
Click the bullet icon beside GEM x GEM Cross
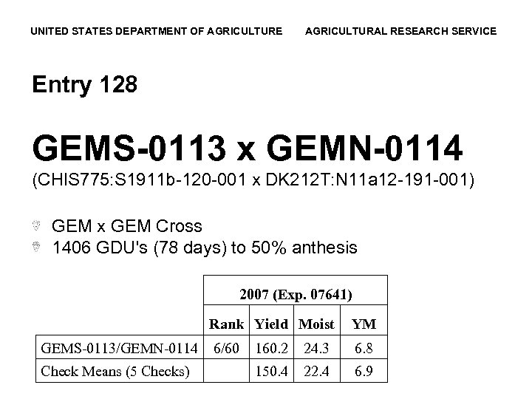click(37, 225)
